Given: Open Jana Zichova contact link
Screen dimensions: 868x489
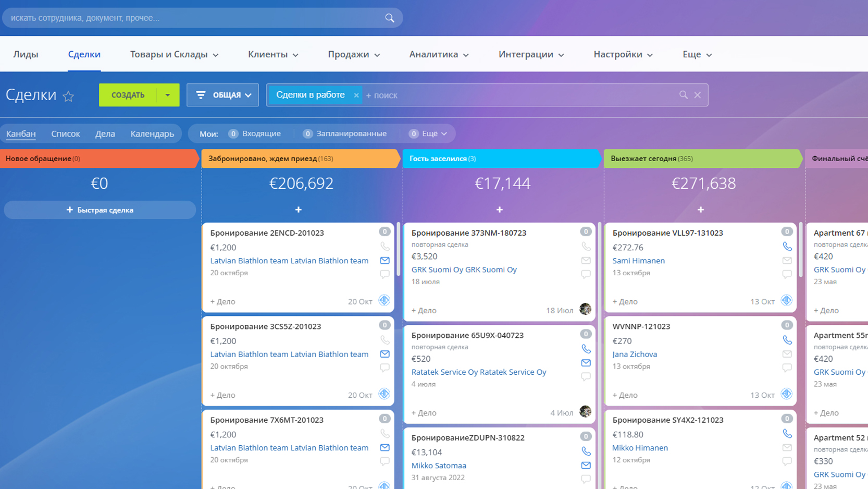Looking at the screenshot, I should click(635, 354).
